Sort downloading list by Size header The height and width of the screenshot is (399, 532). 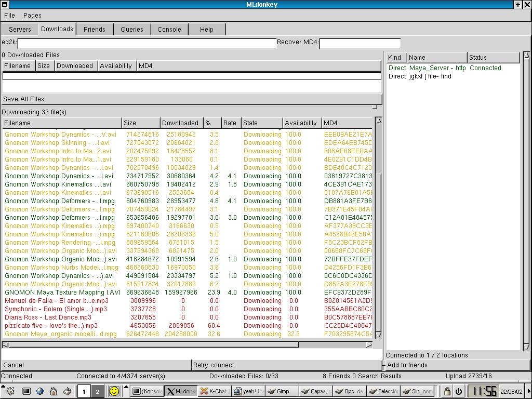point(141,123)
